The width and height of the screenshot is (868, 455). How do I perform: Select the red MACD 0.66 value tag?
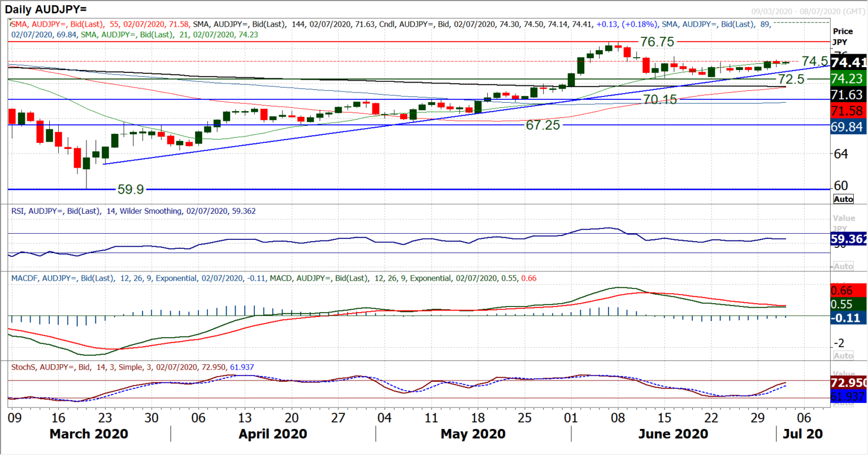point(848,291)
